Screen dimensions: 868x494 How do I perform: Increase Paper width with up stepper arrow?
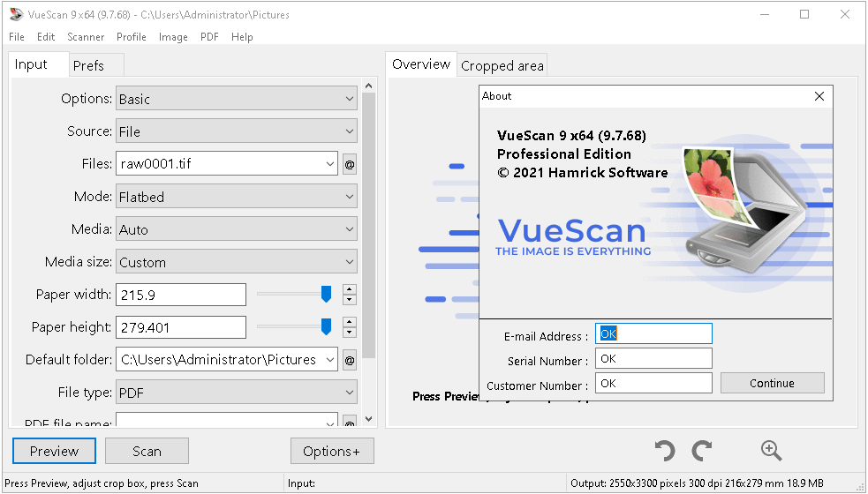(350, 289)
